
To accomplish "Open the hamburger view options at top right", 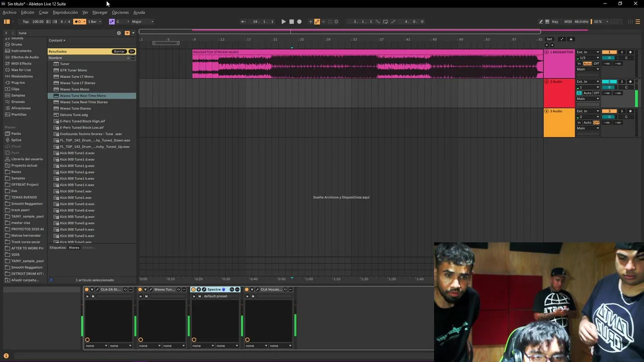I will [638, 22].
